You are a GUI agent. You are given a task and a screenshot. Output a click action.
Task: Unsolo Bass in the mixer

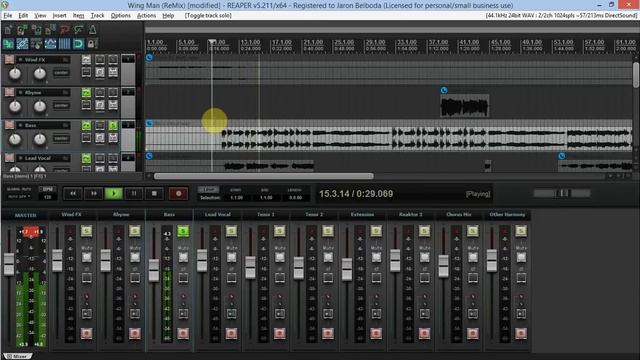pos(183,231)
